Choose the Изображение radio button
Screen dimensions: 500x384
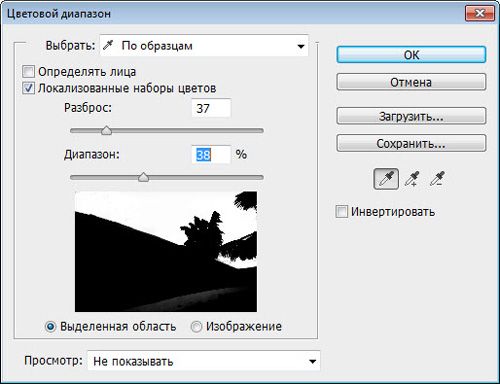tap(196, 327)
